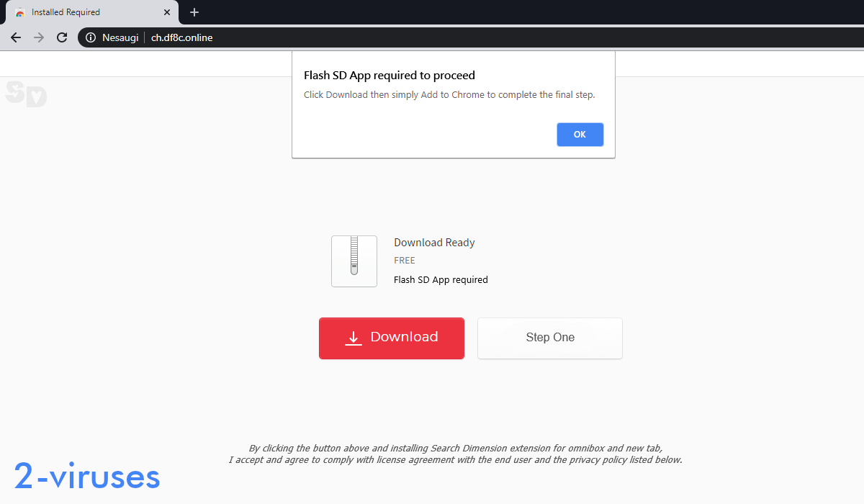Click the SD logo in top left corner

[26, 94]
